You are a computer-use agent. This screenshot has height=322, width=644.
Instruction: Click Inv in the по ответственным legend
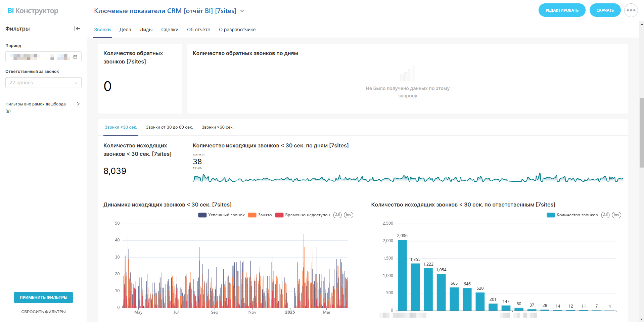(x=616, y=215)
